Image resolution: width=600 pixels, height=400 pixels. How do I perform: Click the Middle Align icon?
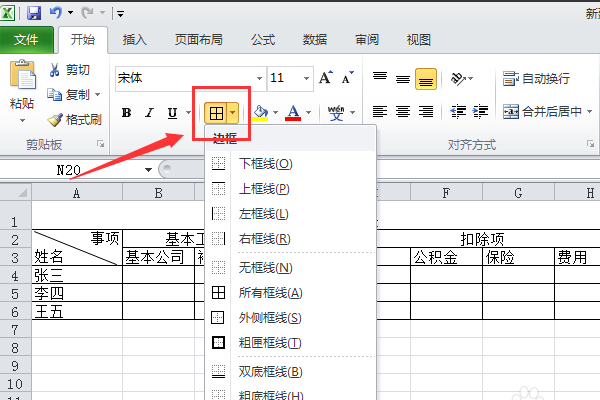403,78
